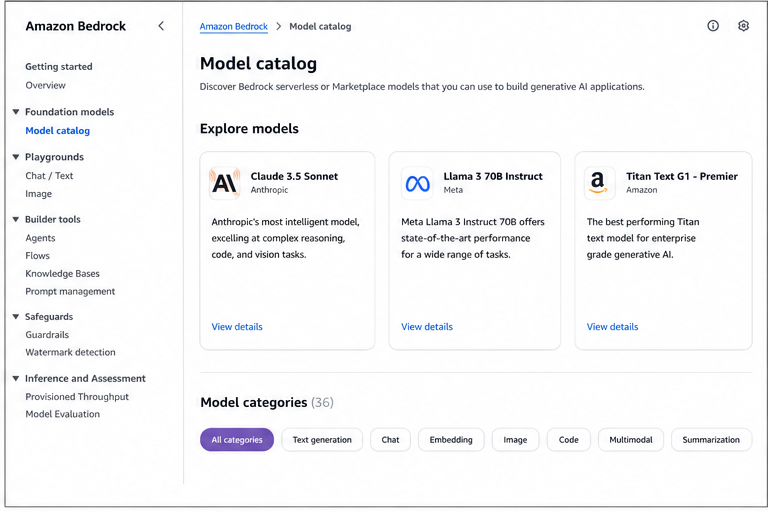Select the All categories filter chip
The width and height of the screenshot is (768, 512).
[x=237, y=440]
